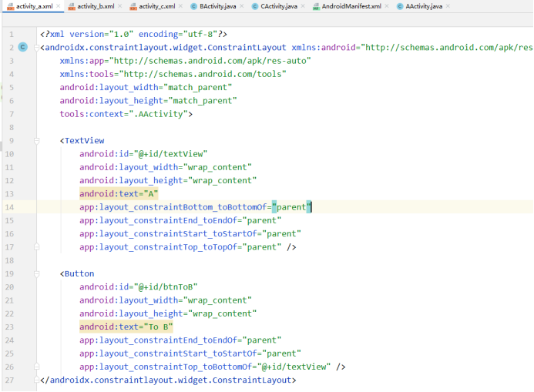Screen dimensions: 534x392
Task: Switch to the CActivity.java tab
Action: click(279, 6)
